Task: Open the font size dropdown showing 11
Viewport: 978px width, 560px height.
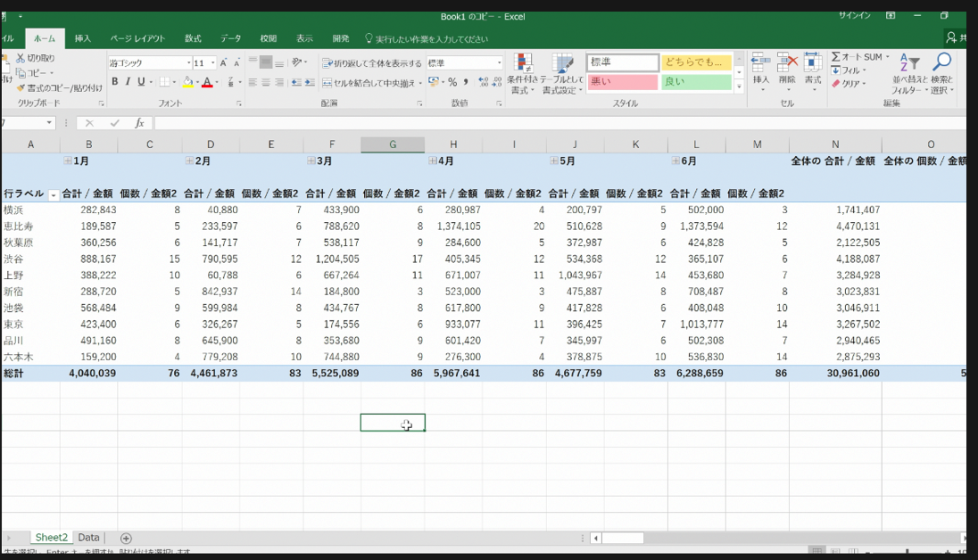Action: (212, 63)
